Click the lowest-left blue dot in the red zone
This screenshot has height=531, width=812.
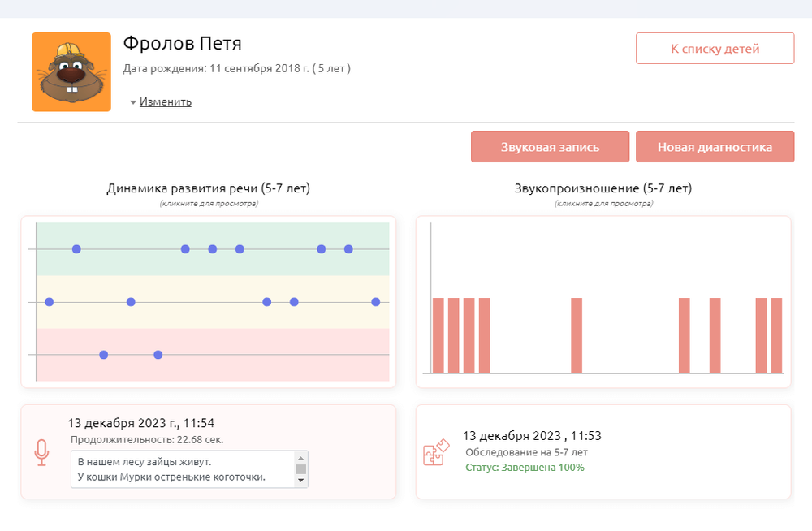(104, 355)
